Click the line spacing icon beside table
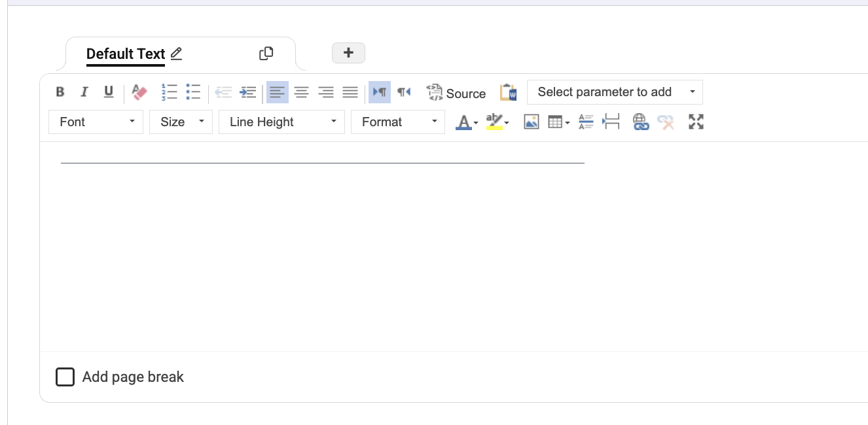This screenshot has width=868, height=425. pyautogui.click(x=586, y=122)
